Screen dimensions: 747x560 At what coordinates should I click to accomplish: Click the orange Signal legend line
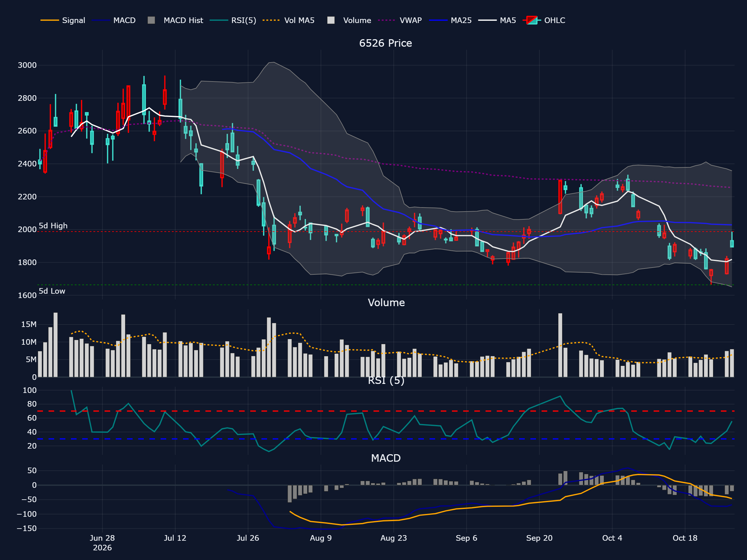pos(49,20)
